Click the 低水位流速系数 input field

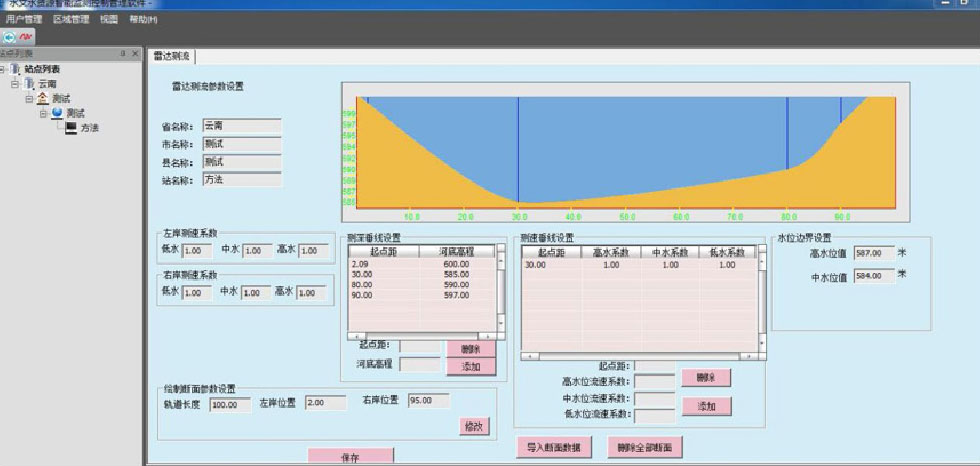coord(655,416)
